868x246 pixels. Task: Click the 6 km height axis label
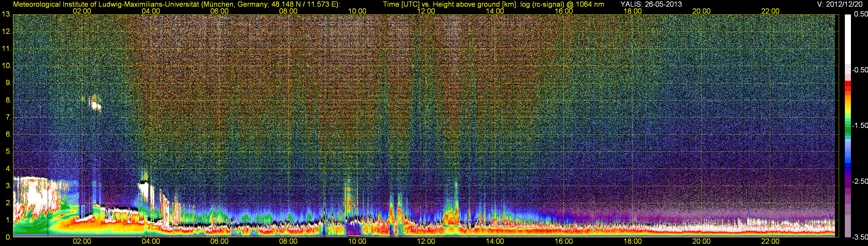pos(8,135)
